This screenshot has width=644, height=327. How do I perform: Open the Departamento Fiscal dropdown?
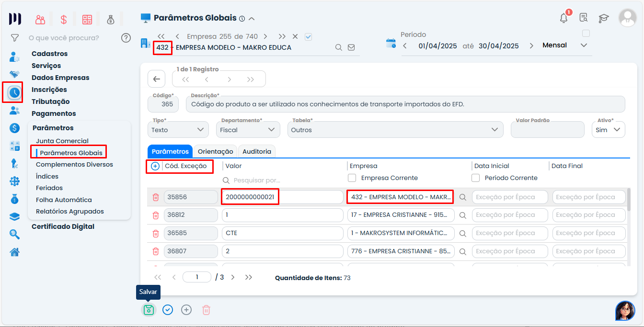coord(248,130)
